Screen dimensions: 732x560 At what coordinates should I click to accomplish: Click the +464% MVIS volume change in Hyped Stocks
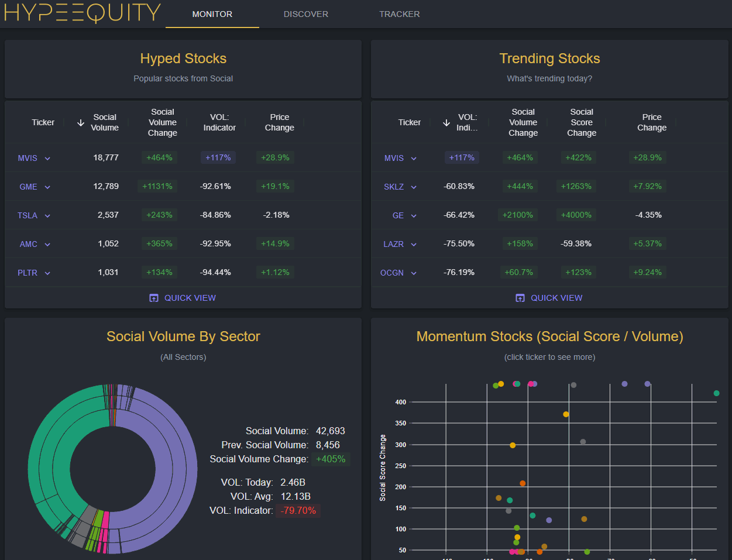[159, 157]
